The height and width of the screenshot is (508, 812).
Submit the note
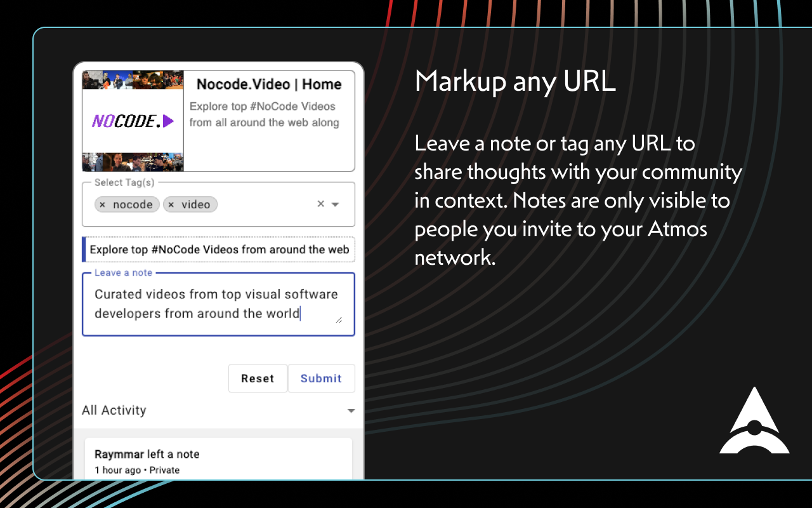[321, 378]
